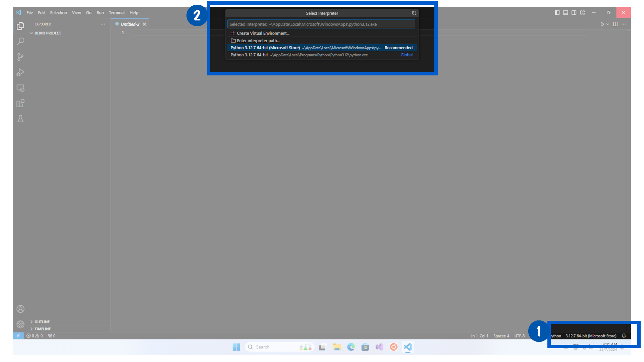Screen dimensions: 644x362
Task: Open the Testing view in the sidebar
Action: pyautogui.click(x=20, y=119)
